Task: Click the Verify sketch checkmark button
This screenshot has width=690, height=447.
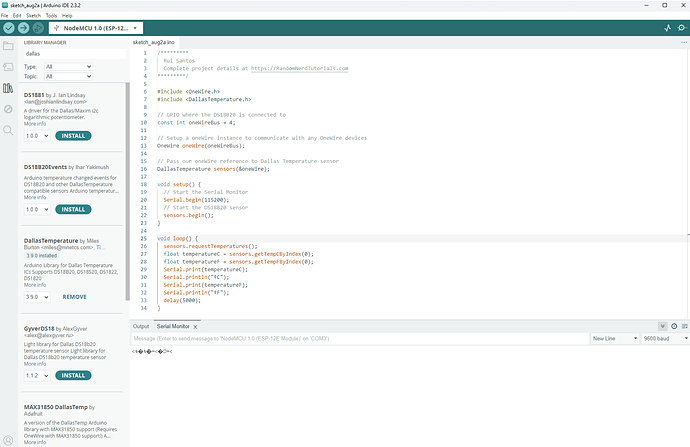Action: [8, 28]
